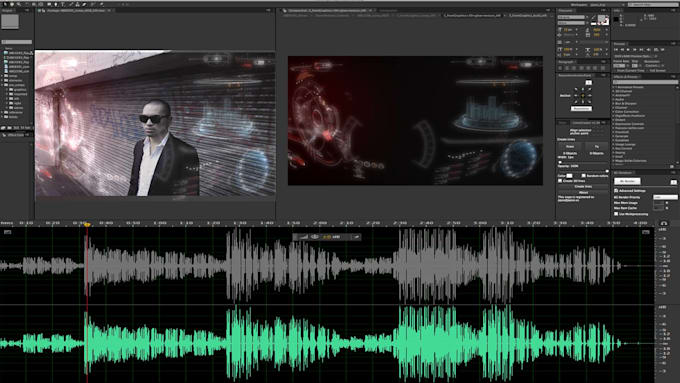Enable the Use Multiprocessing checkbox
Image resolution: width=680 pixels, height=383 pixels.
point(616,214)
